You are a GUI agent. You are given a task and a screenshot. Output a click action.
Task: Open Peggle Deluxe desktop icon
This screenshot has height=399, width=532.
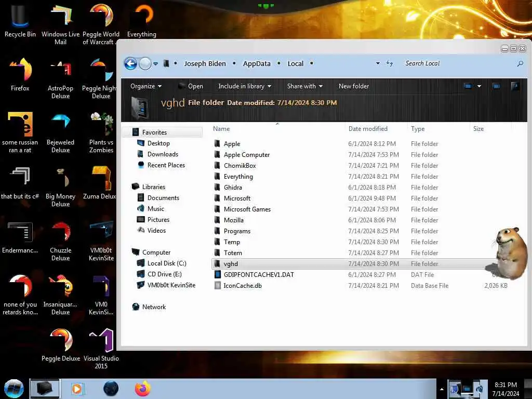(60, 345)
